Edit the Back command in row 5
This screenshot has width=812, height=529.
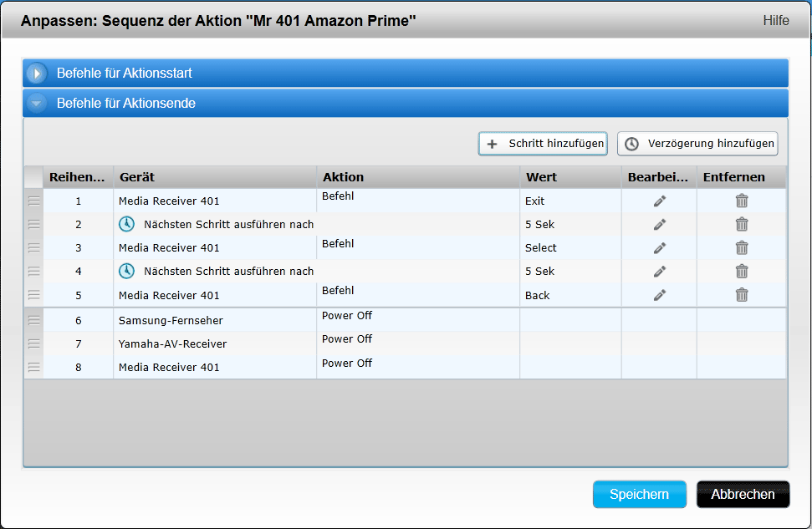click(x=659, y=295)
